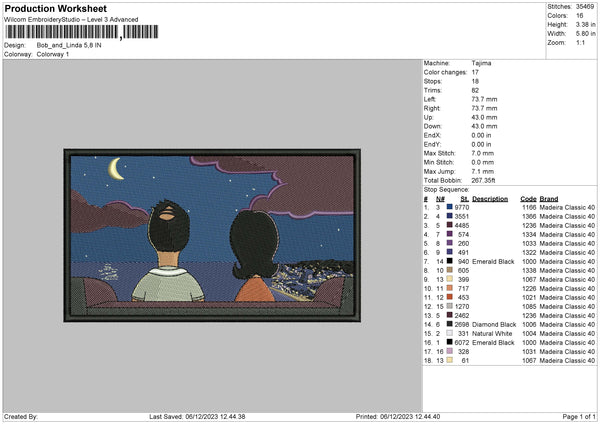Click the Total Bobbin value '267.35ft'
Viewport: 600px width, 424px height.
tap(483, 180)
